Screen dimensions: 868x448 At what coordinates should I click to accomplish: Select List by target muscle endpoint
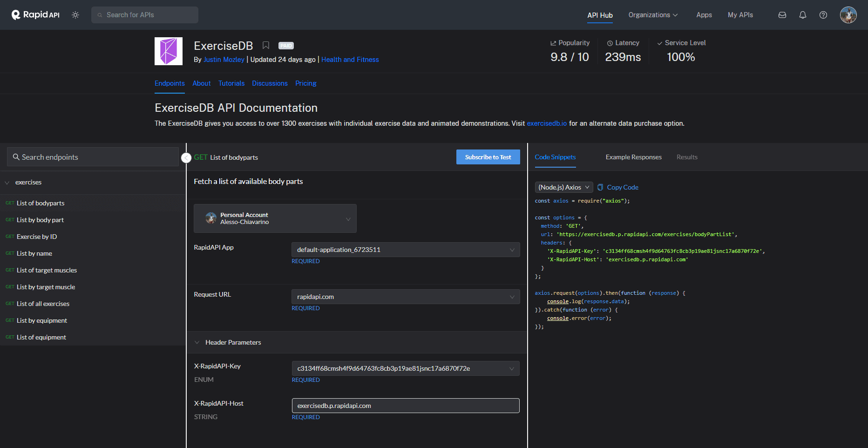tap(93, 287)
